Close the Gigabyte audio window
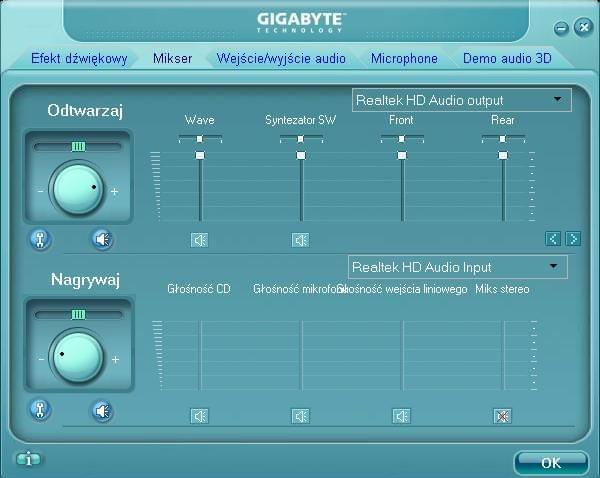This screenshot has height=478, width=600. 584,27
